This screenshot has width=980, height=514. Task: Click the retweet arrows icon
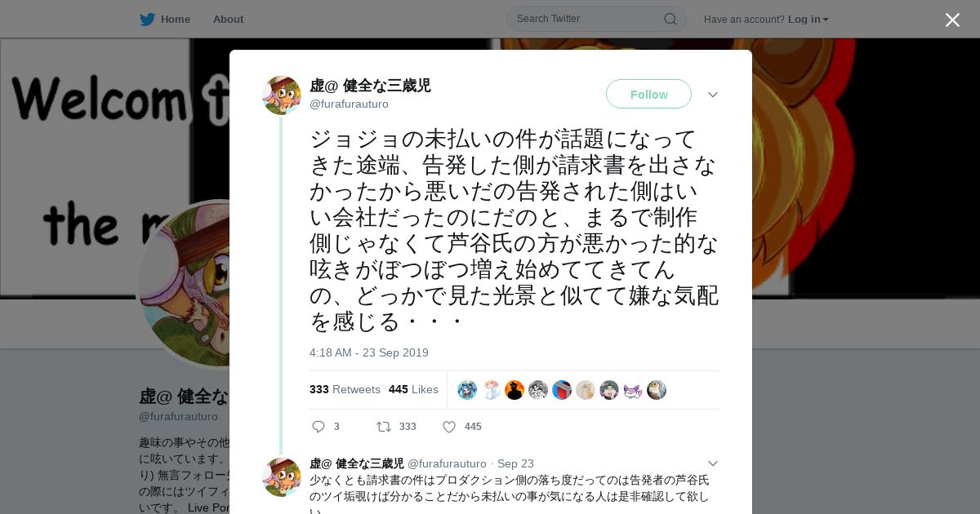[383, 427]
